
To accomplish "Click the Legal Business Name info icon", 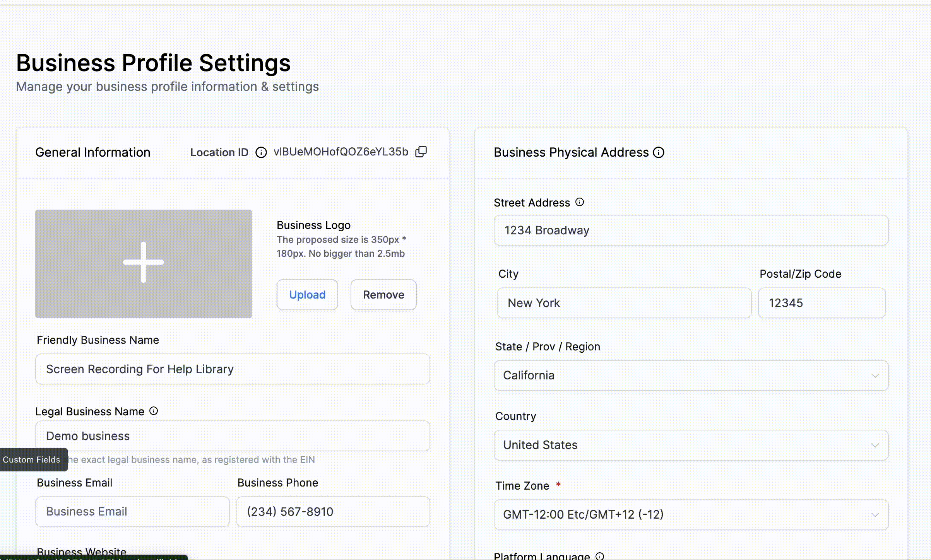I will pyautogui.click(x=154, y=411).
